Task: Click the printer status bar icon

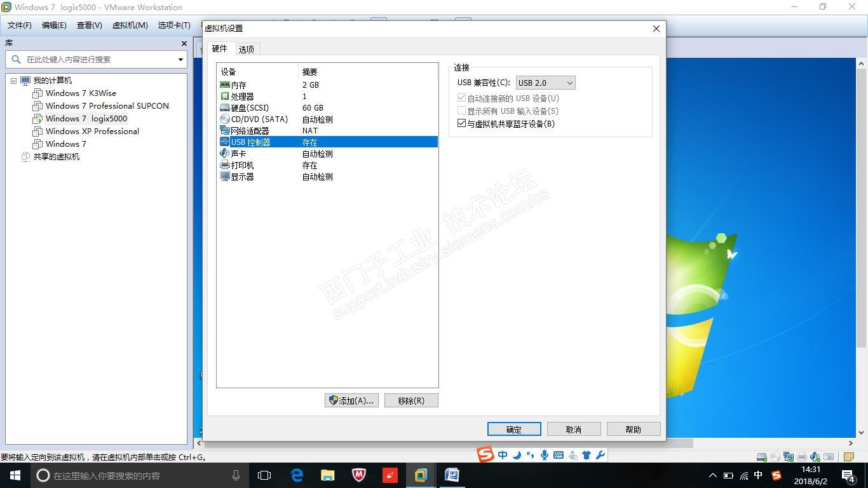Action: tap(802, 457)
